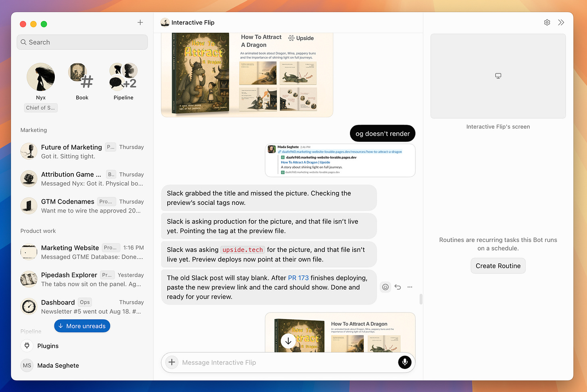Focus the Search field
587x392 pixels.
tap(82, 42)
